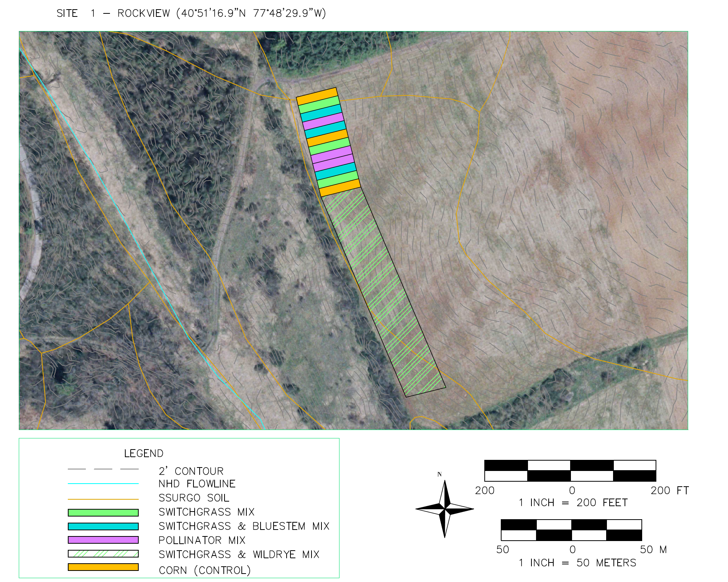The height and width of the screenshot is (582, 728).
Task: Click the "1 INCH = 200 FEET" text
Action: pyautogui.click(x=573, y=503)
